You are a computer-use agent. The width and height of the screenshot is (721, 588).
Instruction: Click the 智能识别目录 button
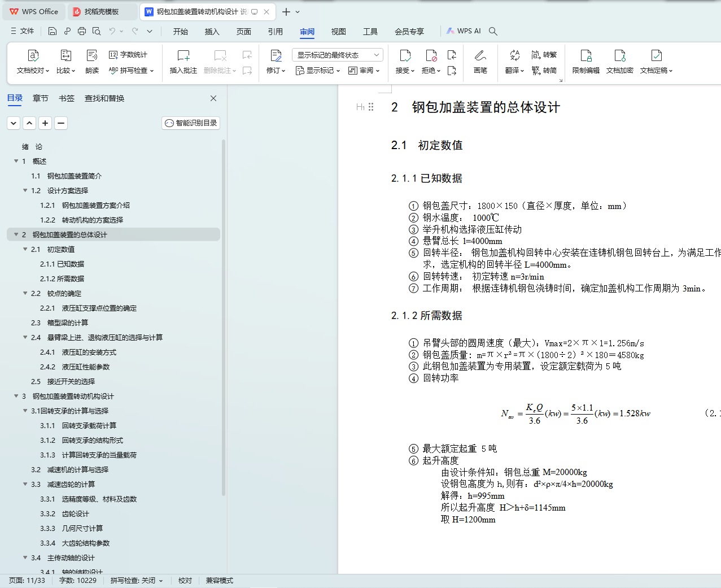tap(191, 123)
